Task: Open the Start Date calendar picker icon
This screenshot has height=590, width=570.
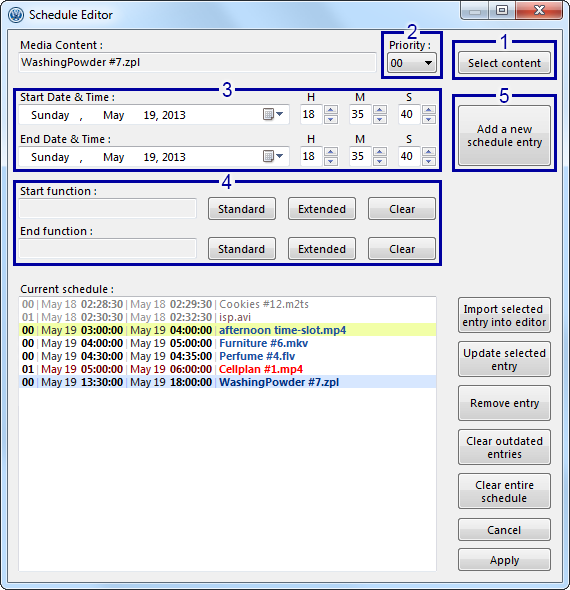Action: pos(273,114)
